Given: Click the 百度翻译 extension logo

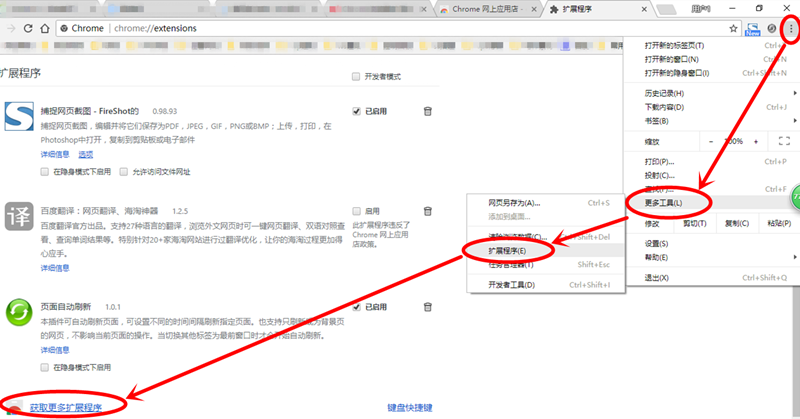Looking at the screenshot, I should click(x=19, y=216).
